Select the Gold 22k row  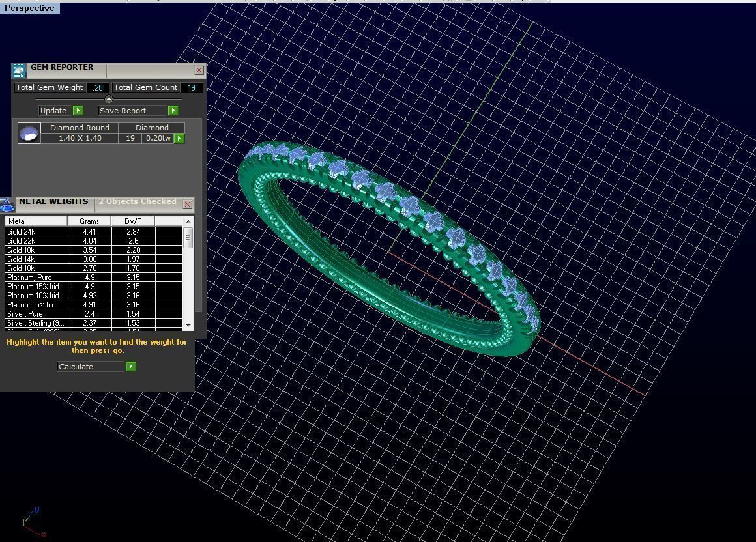click(94, 241)
